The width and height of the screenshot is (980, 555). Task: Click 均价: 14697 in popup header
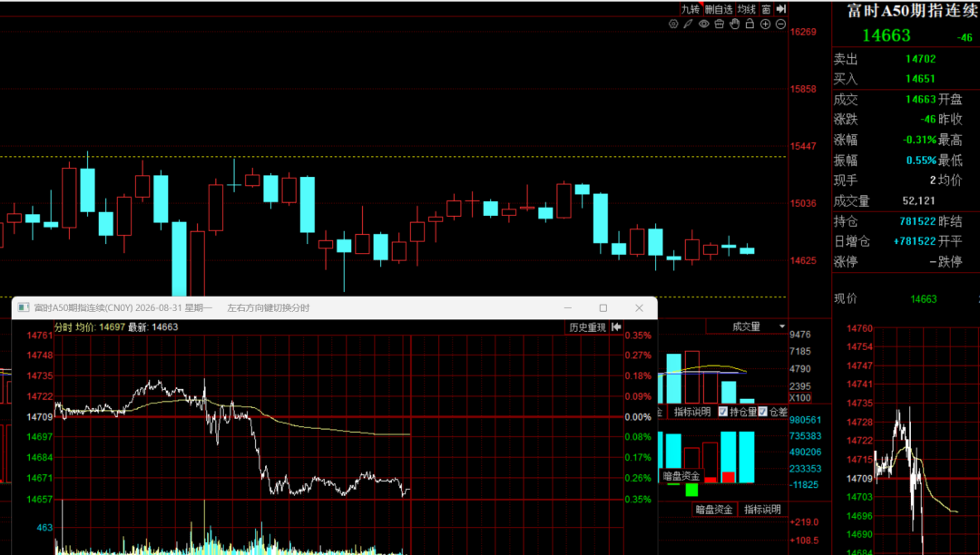(100, 327)
